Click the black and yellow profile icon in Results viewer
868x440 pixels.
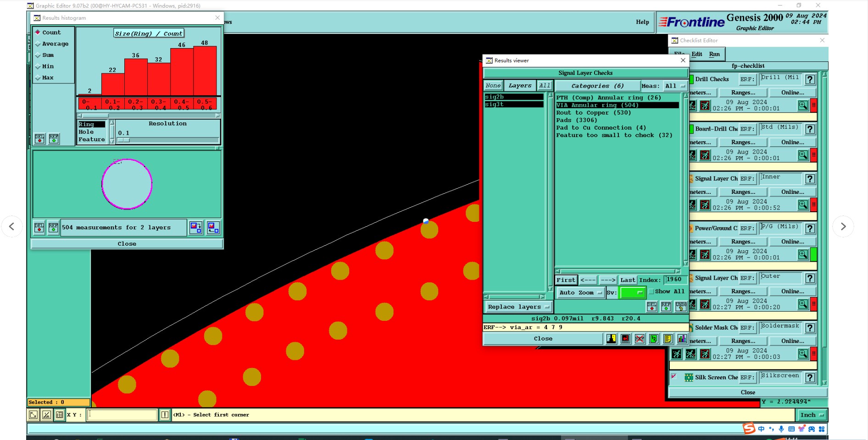pyautogui.click(x=611, y=339)
